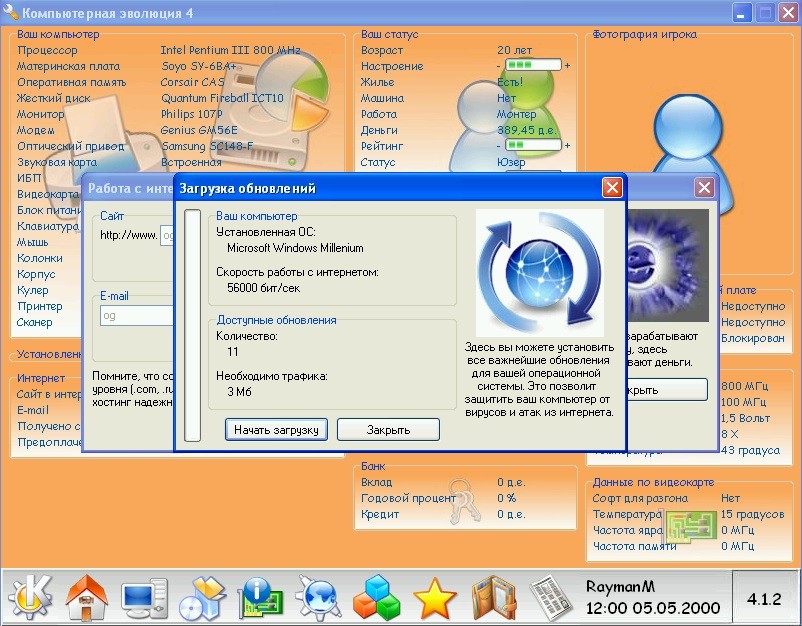Open the globe Internet icon in bottom bar
Screen dimensions: 802x626
pyautogui.click(x=319, y=597)
